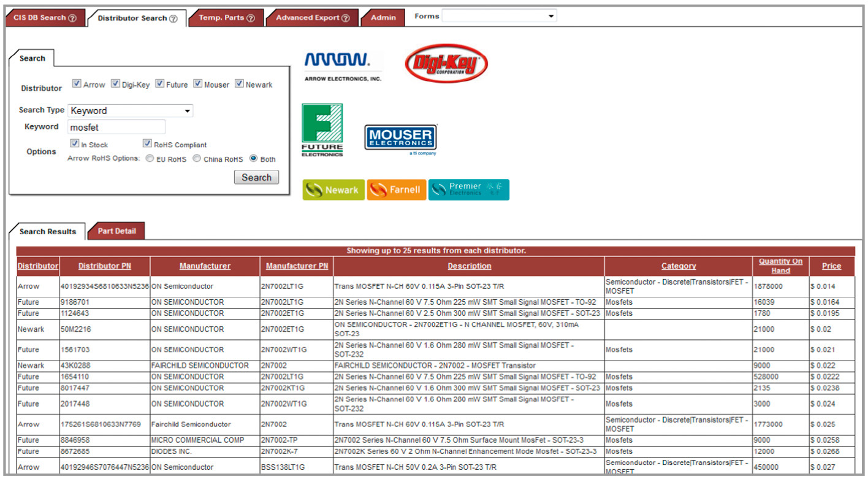Click distributor PN 8672685 cell
The width and height of the screenshot is (868, 479).
[x=104, y=451]
